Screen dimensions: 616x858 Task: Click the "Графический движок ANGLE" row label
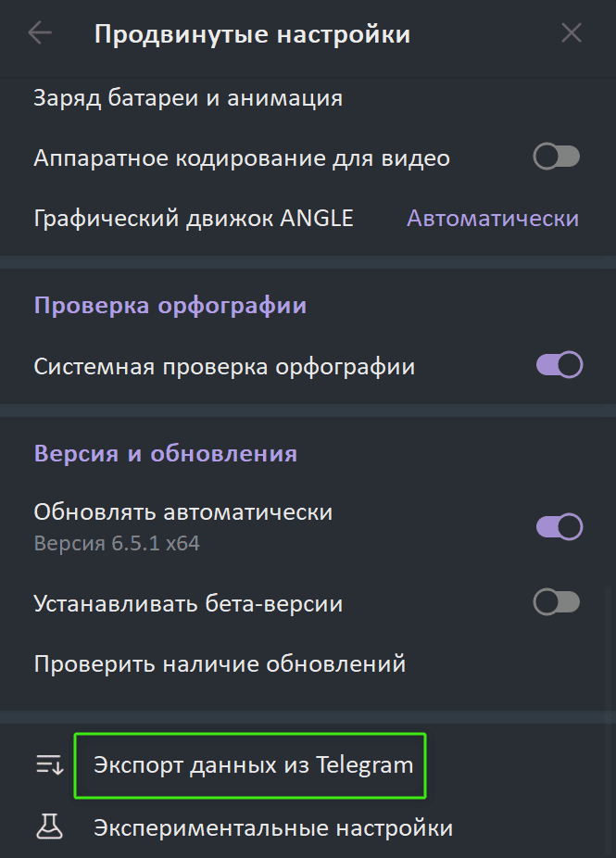click(x=194, y=219)
